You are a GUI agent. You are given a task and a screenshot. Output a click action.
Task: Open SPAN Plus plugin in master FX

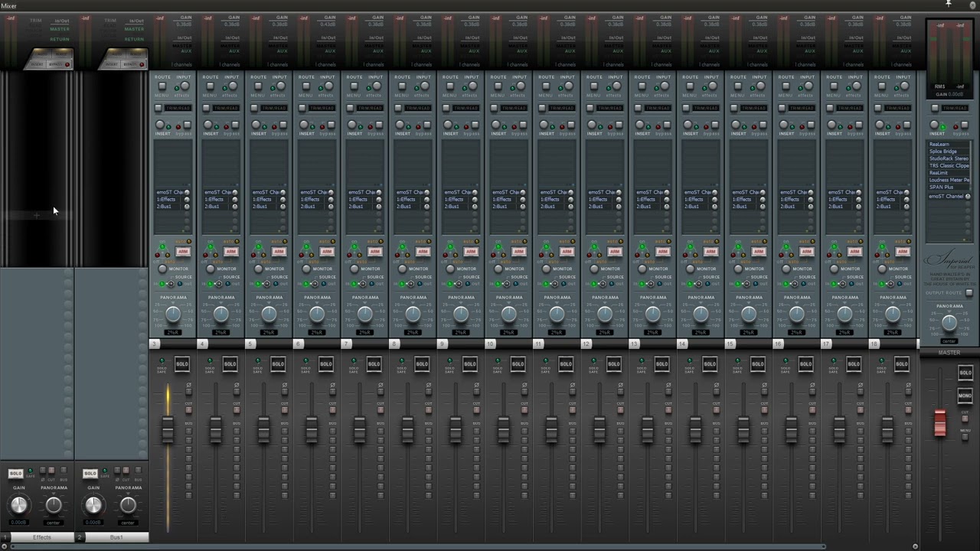coord(949,187)
